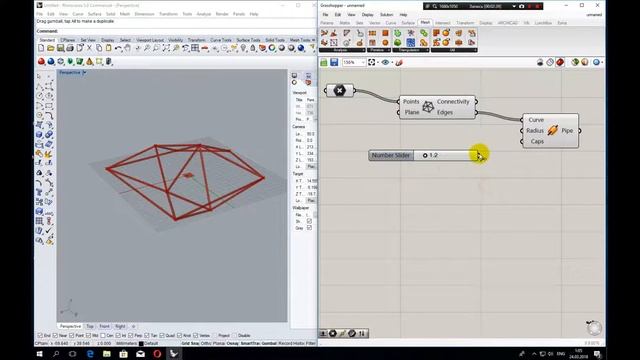The image size is (640, 360).
Task: Select the Pan hand icon in Rhino toolbar
Action: point(128,48)
